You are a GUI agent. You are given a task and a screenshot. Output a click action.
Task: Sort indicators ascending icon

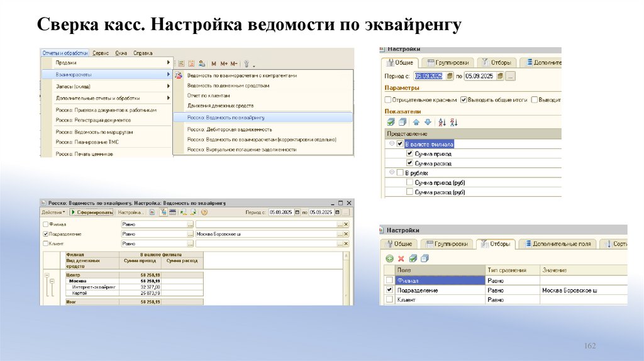(442, 122)
